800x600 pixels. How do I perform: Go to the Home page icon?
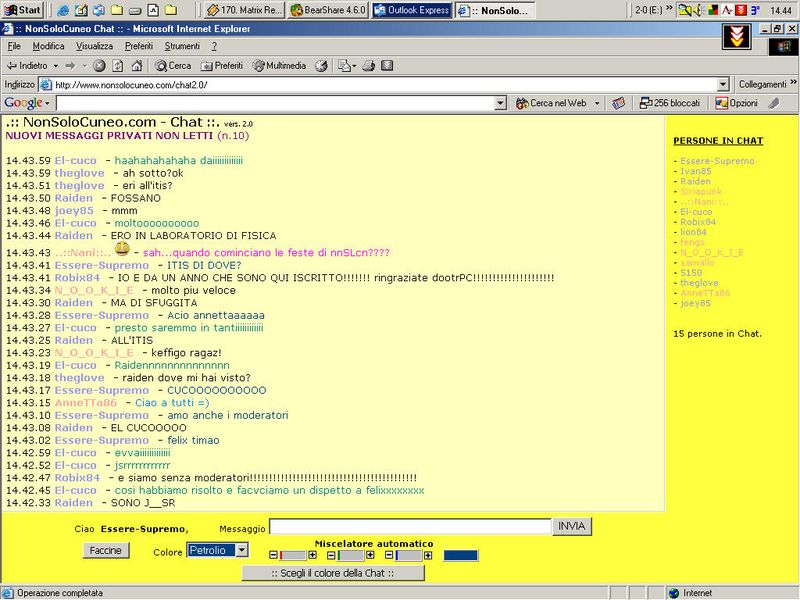pos(135,66)
